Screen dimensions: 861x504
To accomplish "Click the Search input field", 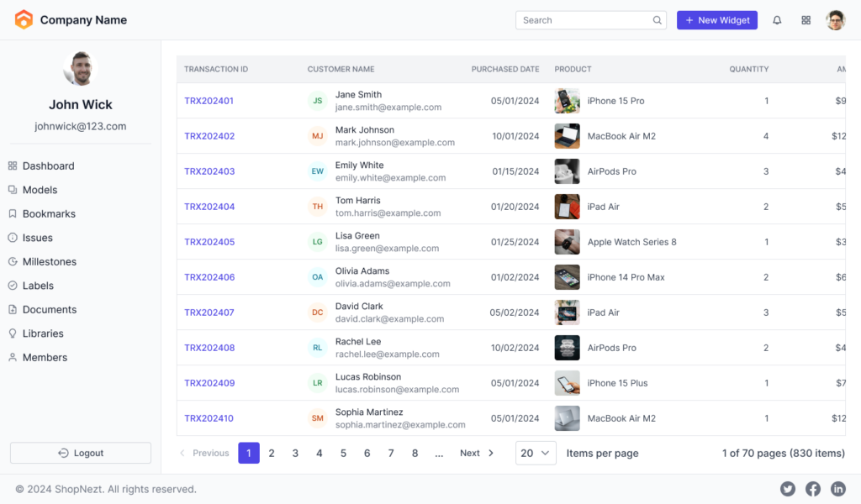I will pyautogui.click(x=589, y=19).
